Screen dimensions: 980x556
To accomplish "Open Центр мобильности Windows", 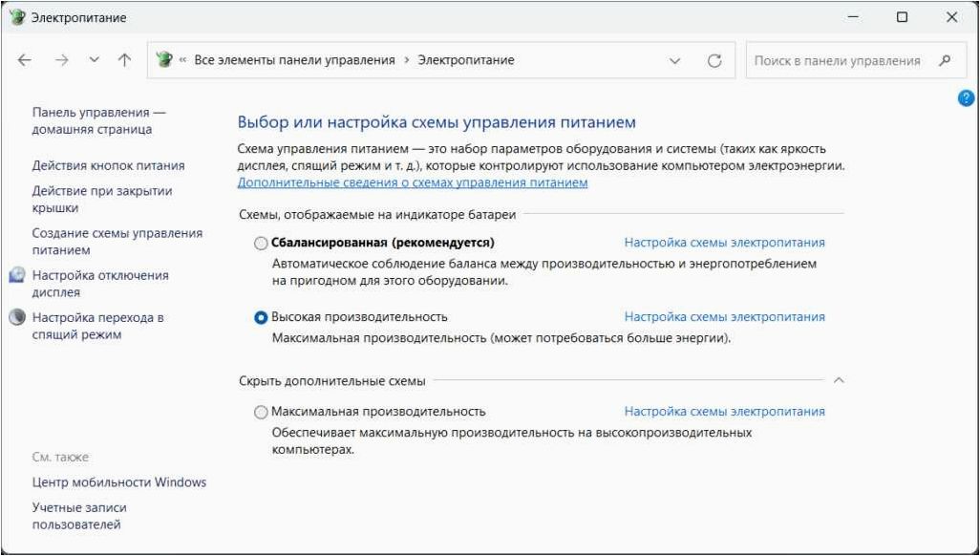I will (x=118, y=482).
